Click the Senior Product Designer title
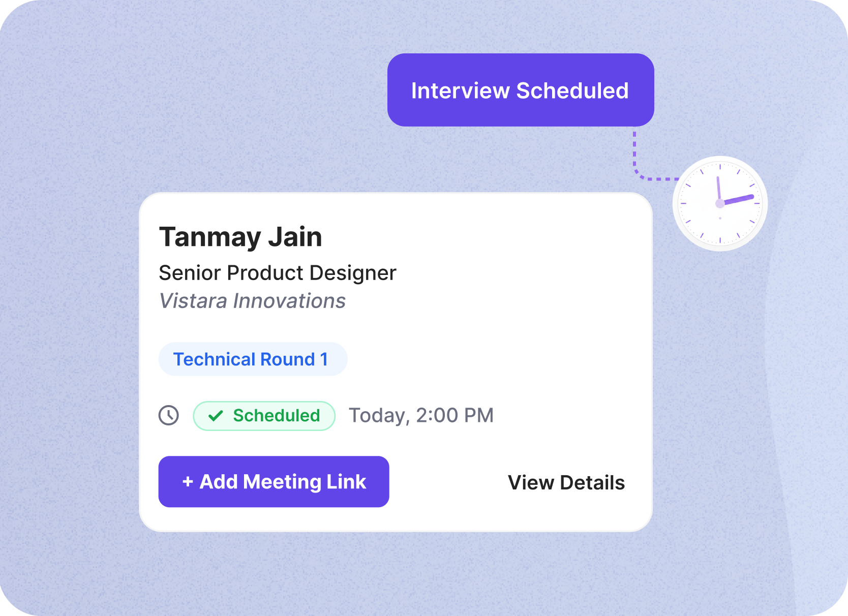848x616 pixels. coord(278,273)
